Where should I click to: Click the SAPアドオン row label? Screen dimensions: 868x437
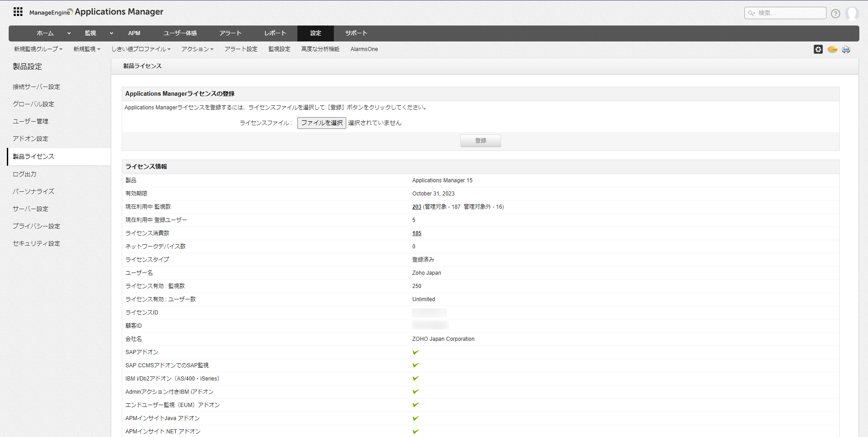tap(142, 352)
